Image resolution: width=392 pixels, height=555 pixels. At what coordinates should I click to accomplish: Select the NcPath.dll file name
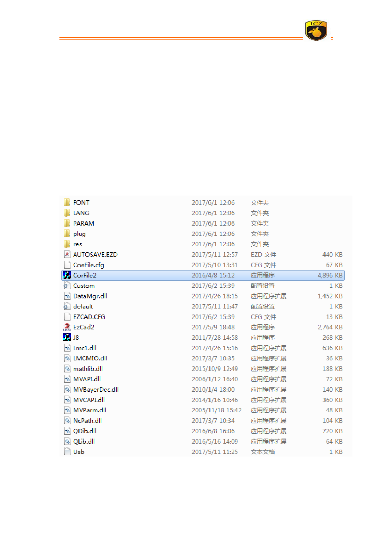(87, 421)
